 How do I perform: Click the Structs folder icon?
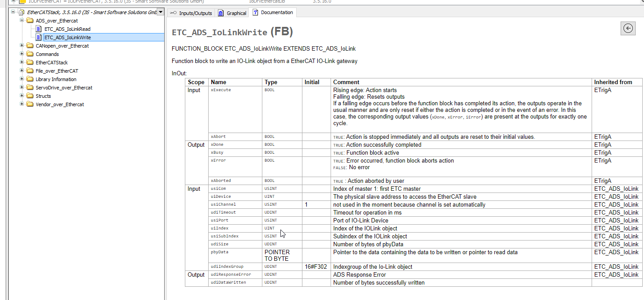click(x=30, y=96)
